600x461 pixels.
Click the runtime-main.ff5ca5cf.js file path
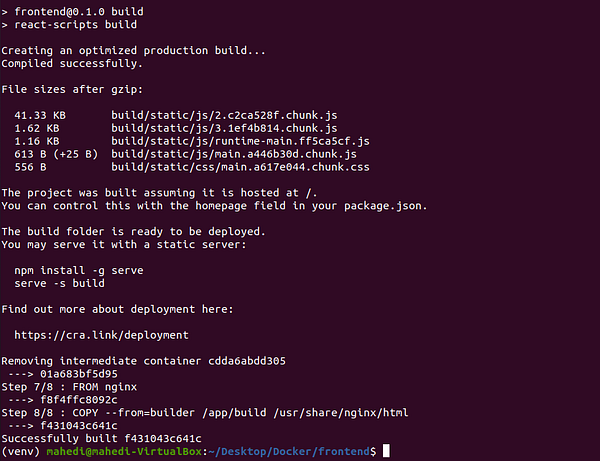click(x=240, y=141)
